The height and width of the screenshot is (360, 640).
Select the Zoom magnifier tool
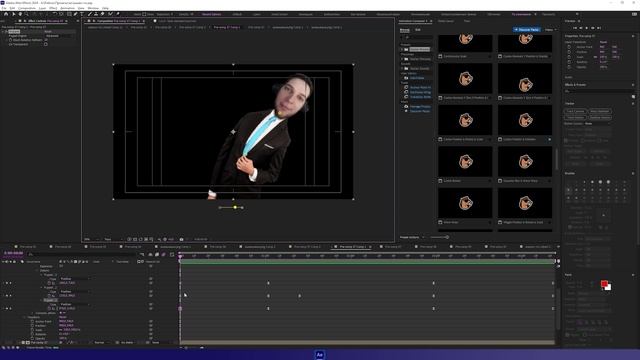pos(27,14)
